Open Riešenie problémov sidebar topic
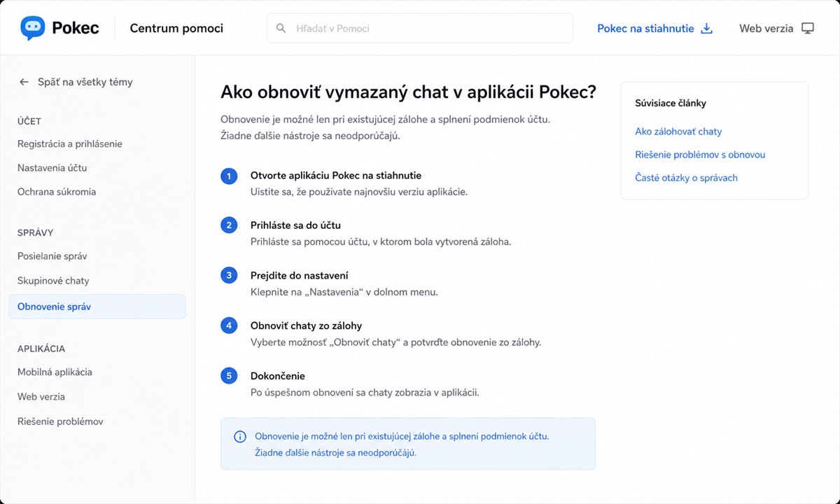 [x=60, y=421]
